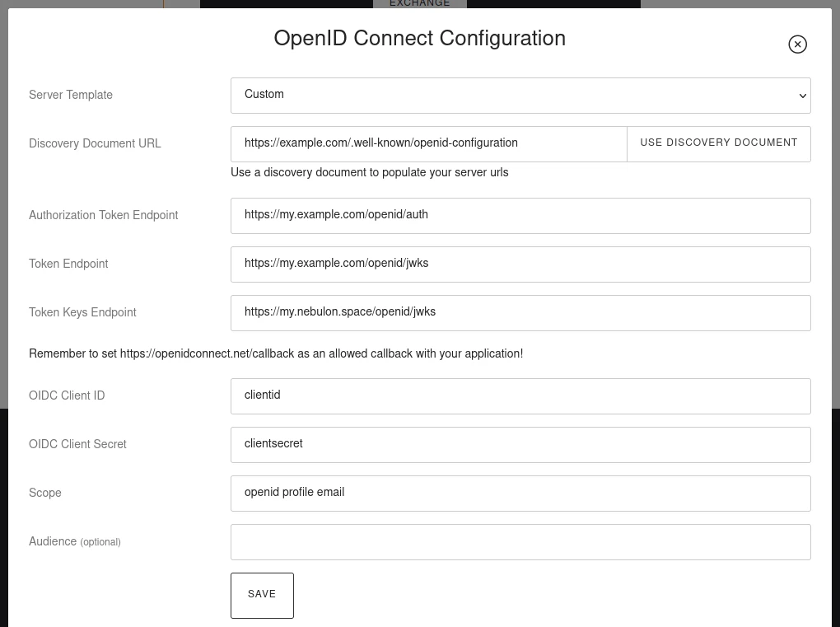Save the OpenID Connect configuration

(x=262, y=595)
